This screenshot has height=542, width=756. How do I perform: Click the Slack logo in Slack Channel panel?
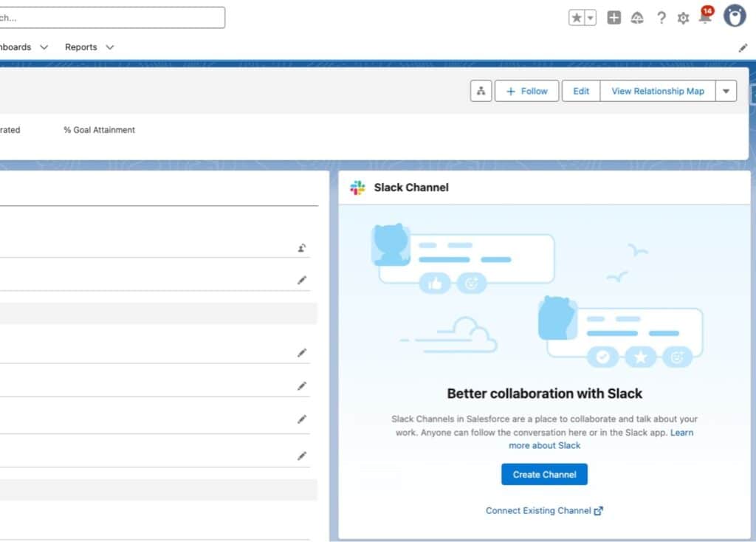(357, 188)
